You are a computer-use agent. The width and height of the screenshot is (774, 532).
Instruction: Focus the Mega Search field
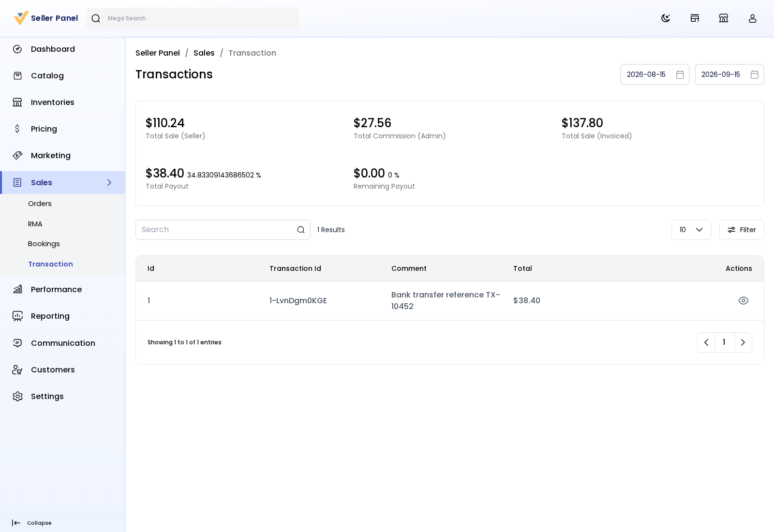(x=193, y=18)
